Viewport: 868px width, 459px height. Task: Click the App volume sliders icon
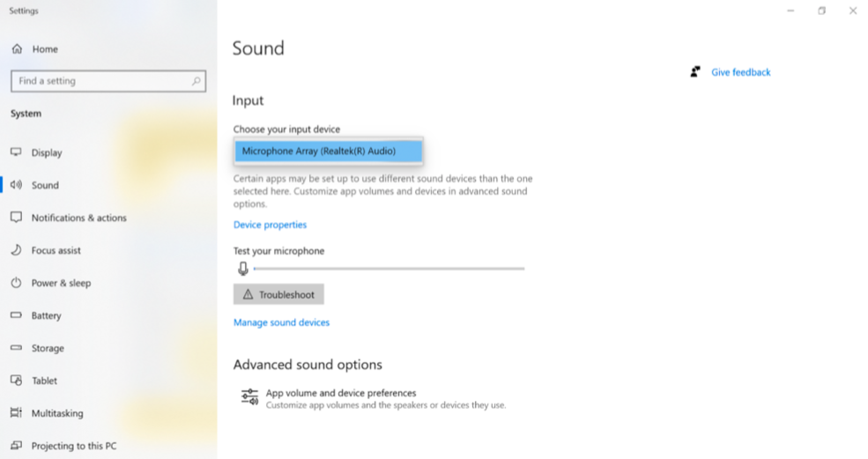(x=249, y=397)
